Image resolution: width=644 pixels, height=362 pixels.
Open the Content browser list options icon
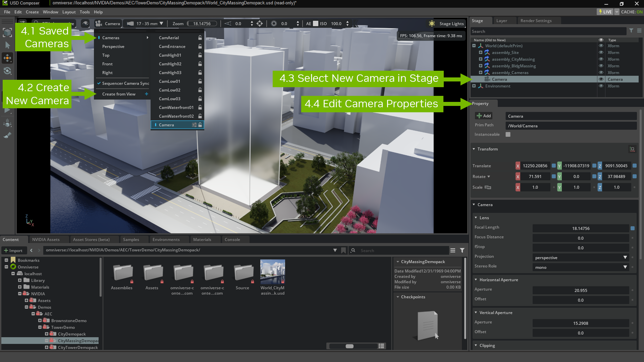tap(453, 250)
